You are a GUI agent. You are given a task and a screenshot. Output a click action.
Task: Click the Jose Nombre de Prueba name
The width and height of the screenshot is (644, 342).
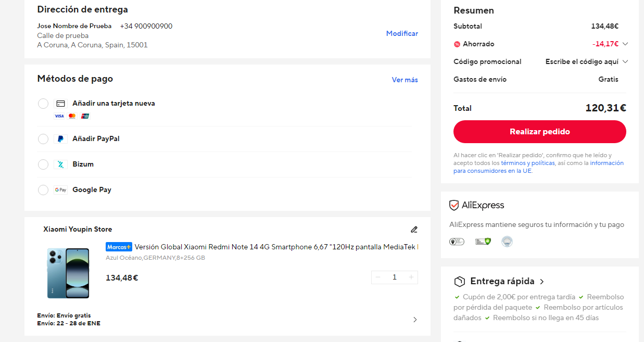[x=74, y=26]
